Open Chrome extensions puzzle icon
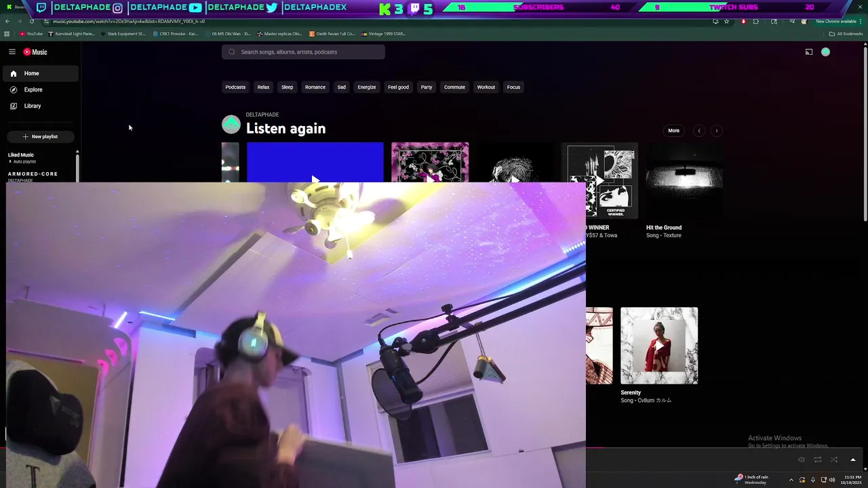 tap(755, 21)
